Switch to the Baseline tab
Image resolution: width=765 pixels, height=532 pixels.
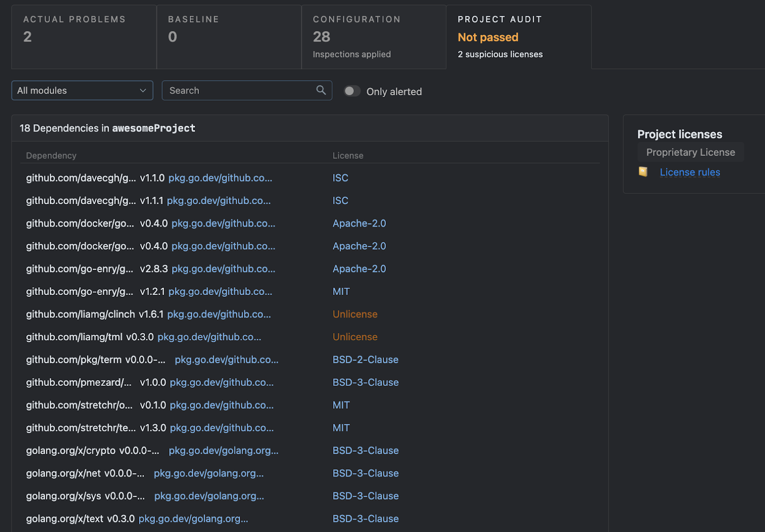coord(229,37)
